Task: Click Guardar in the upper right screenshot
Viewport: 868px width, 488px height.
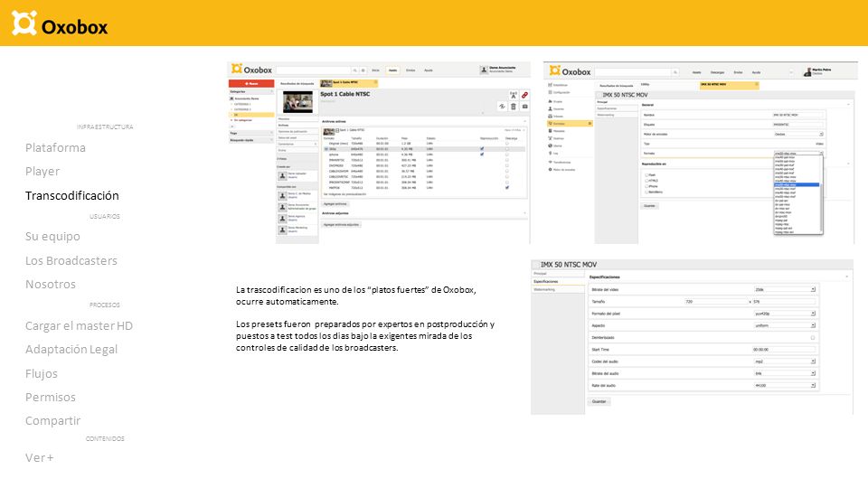Action: pos(650,206)
